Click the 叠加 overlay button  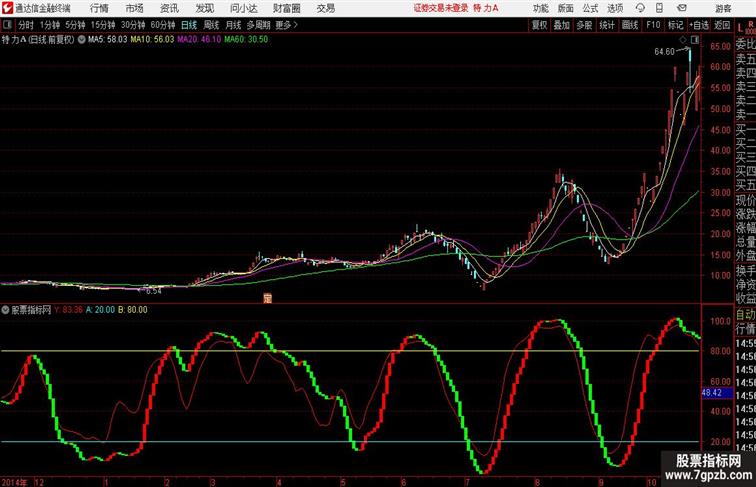pyautogui.click(x=562, y=25)
